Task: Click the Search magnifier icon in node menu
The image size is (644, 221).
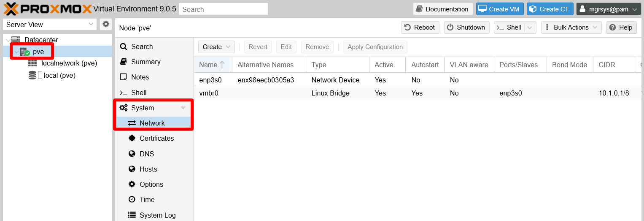Action: pyautogui.click(x=124, y=46)
